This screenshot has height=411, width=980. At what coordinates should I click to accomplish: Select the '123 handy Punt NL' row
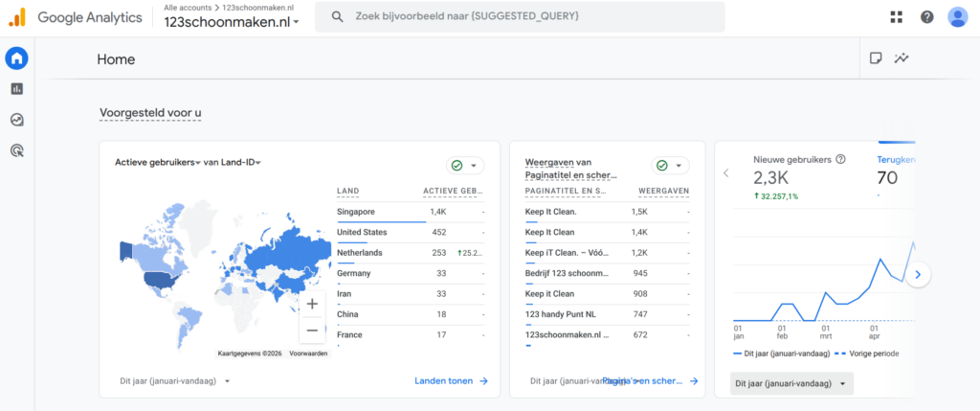pos(608,314)
